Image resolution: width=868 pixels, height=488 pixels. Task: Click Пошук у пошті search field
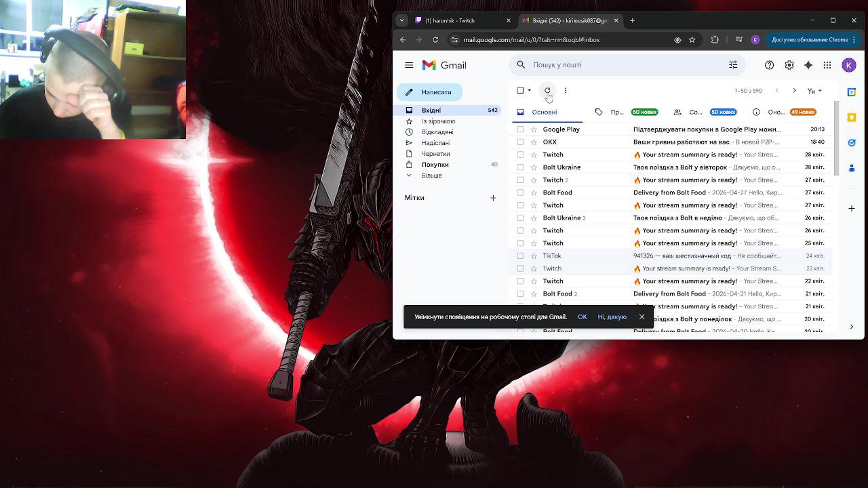(x=627, y=65)
